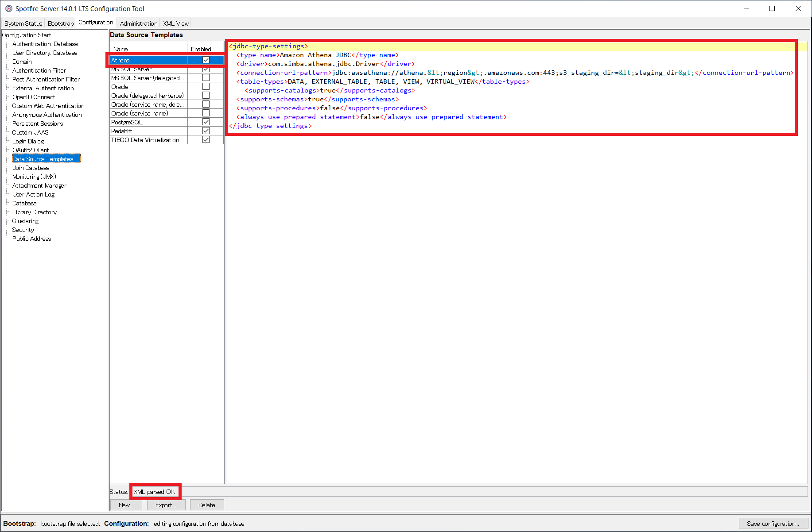812x532 pixels.
Task: Click the New... button
Action: [x=126, y=505]
